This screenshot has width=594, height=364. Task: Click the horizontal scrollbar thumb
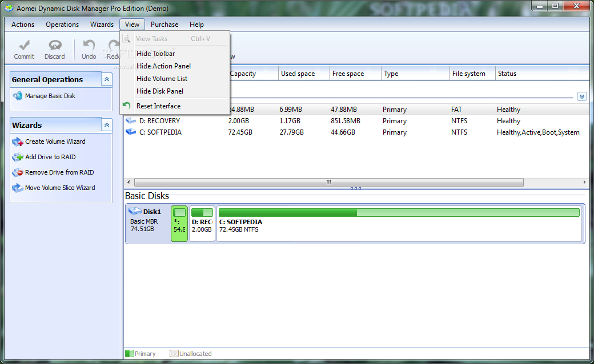[x=329, y=182]
